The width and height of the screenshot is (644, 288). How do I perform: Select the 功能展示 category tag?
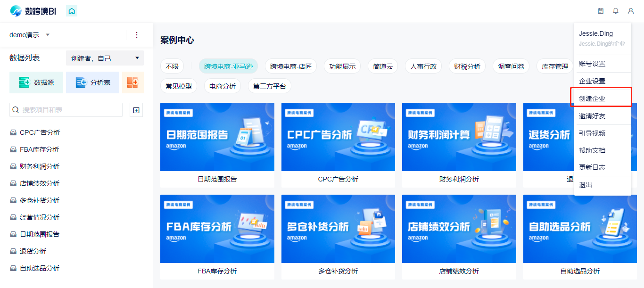click(342, 66)
